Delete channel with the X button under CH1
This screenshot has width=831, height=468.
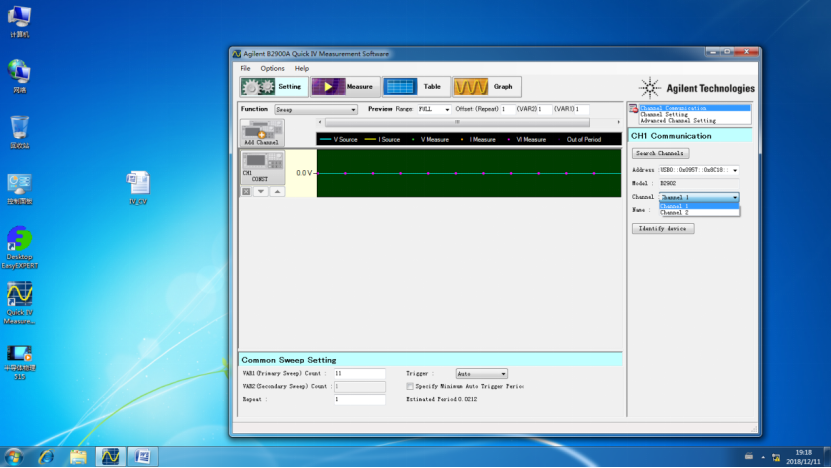(x=246, y=191)
